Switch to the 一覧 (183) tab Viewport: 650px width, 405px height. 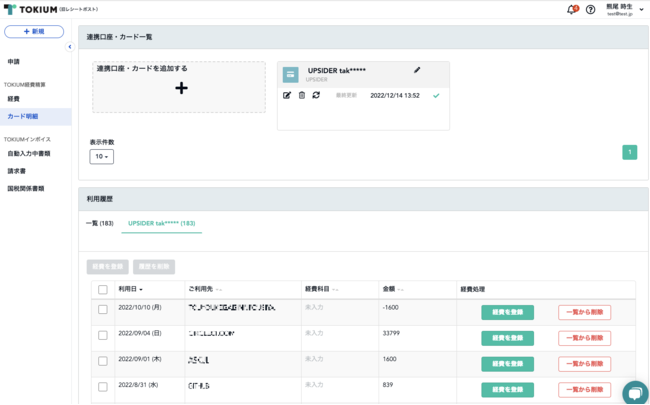[x=99, y=223]
